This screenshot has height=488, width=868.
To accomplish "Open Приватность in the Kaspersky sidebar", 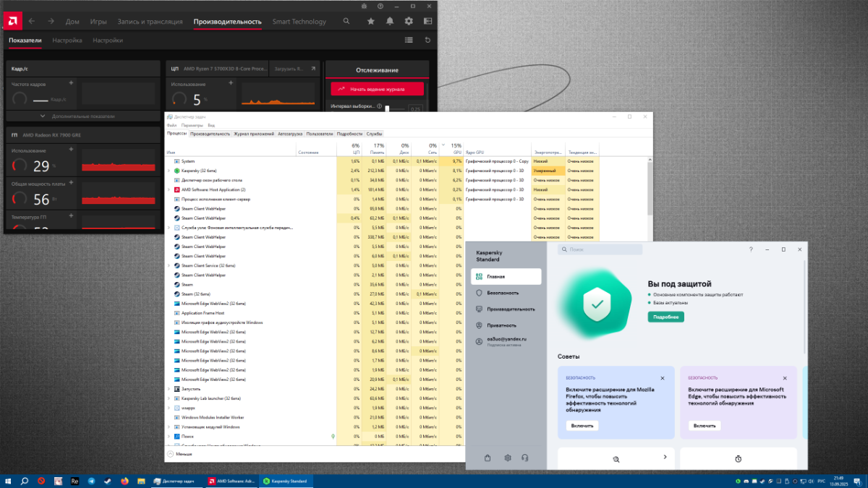I will [x=506, y=325].
